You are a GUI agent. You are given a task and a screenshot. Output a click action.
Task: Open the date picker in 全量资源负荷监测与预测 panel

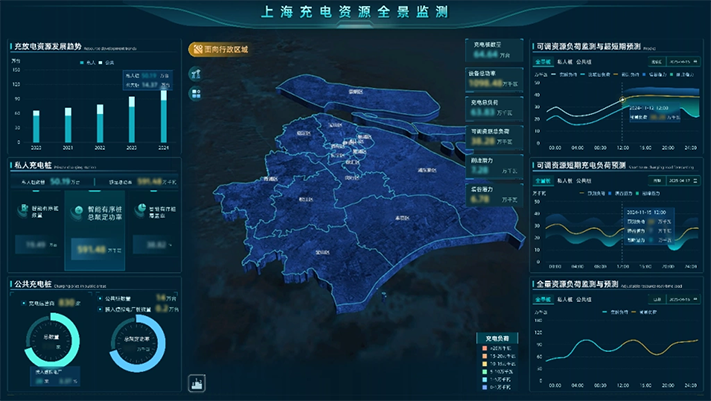coord(684,299)
